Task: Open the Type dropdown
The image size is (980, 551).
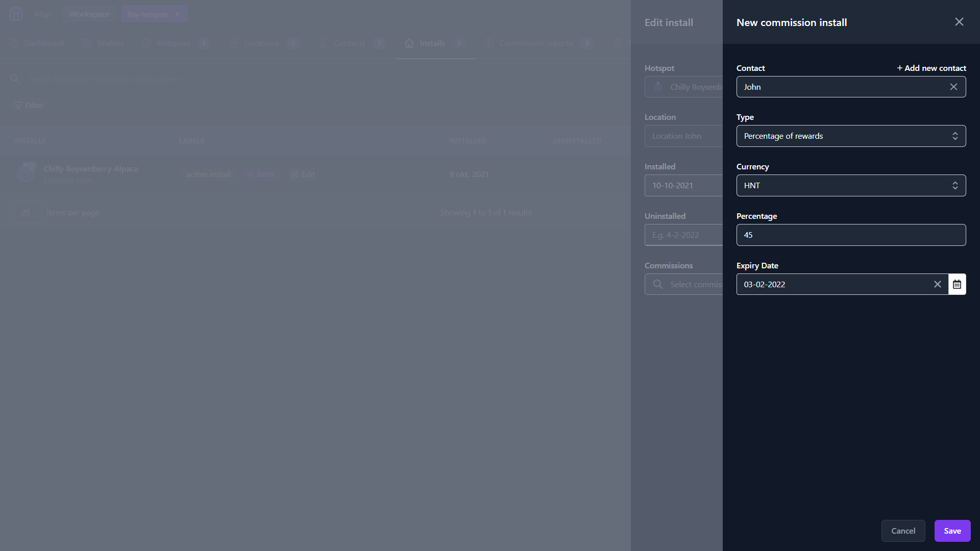Action: [x=851, y=136]
